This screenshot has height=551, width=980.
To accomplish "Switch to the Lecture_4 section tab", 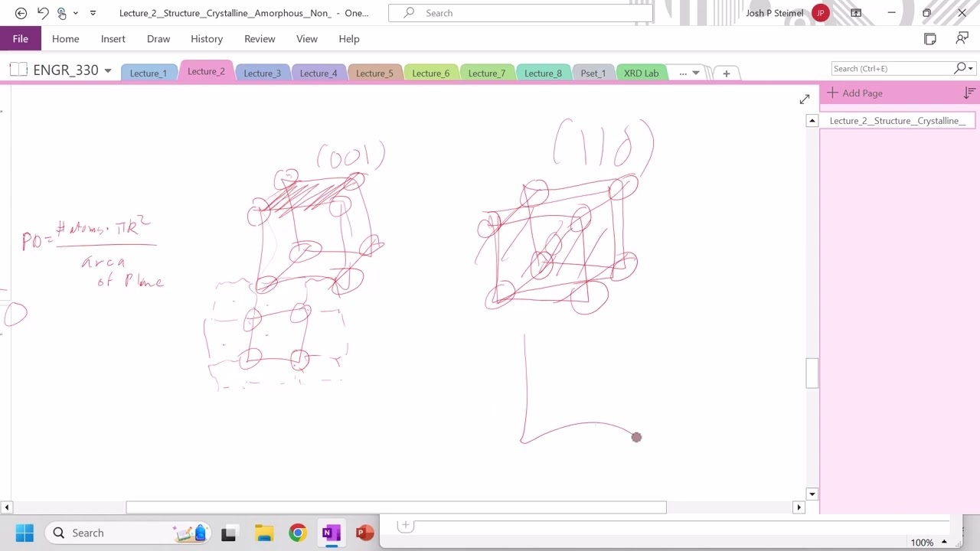I will [x=318, y=73].
